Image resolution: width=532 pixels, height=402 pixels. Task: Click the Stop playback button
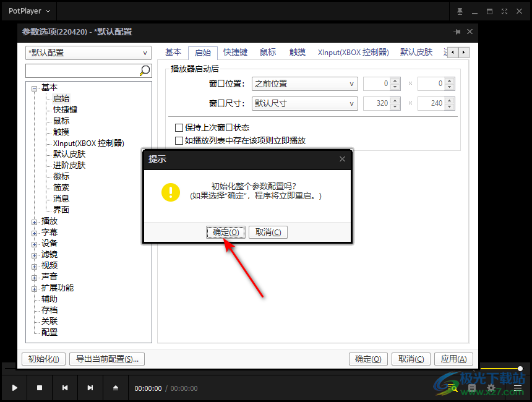point(40,388)
